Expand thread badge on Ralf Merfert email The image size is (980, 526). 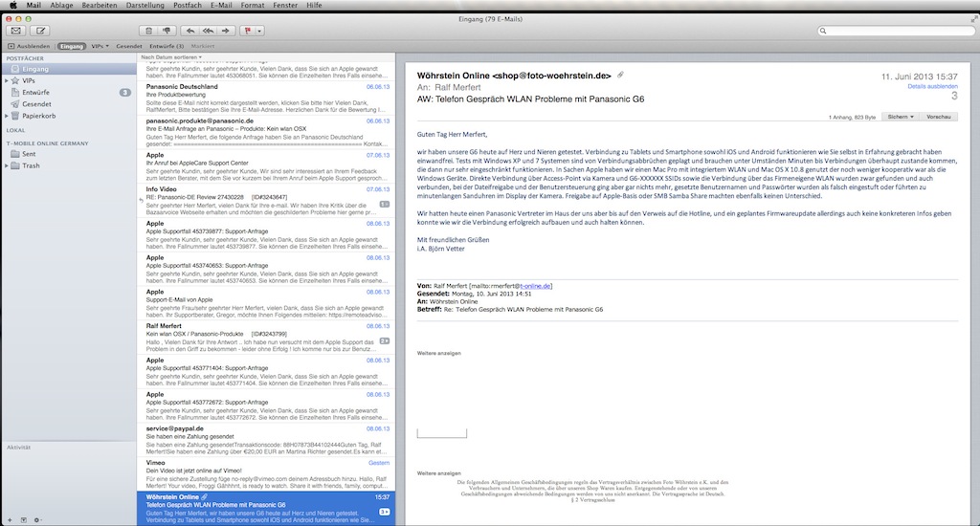385,341
